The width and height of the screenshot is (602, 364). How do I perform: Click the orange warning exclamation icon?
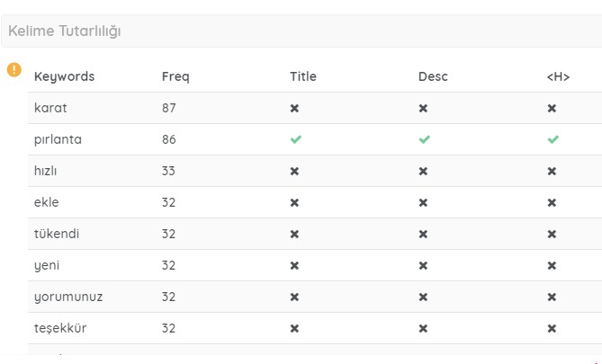(14, 70)
